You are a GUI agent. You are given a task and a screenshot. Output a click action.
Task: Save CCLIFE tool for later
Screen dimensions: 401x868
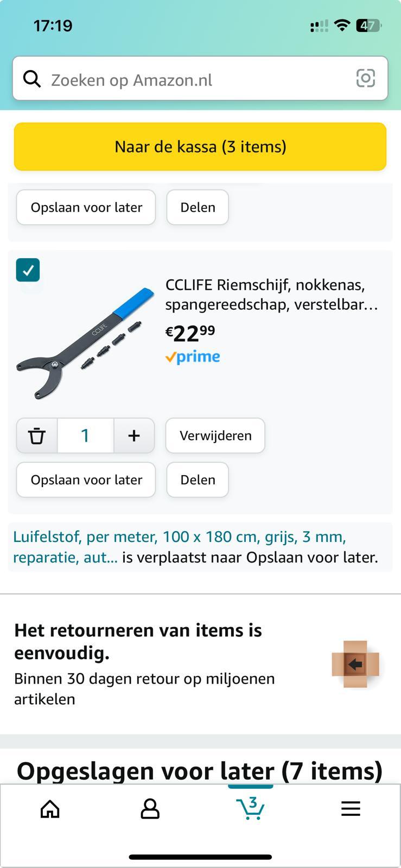click(86, 480)
